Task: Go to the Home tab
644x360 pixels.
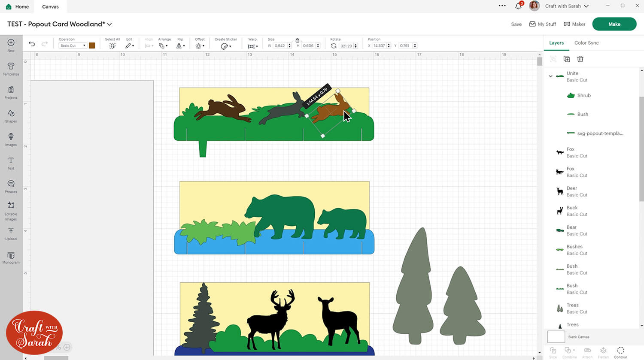Action: tap(18, 6)
